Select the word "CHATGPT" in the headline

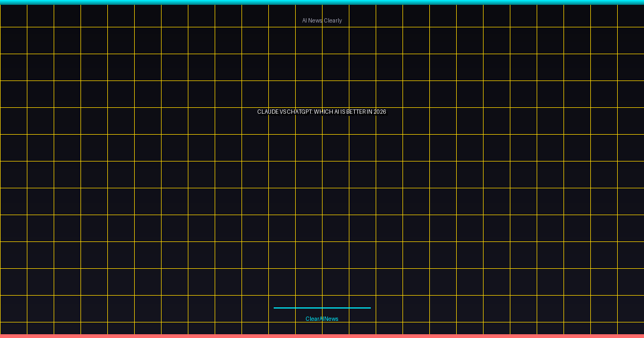click(x=300, y=112)
